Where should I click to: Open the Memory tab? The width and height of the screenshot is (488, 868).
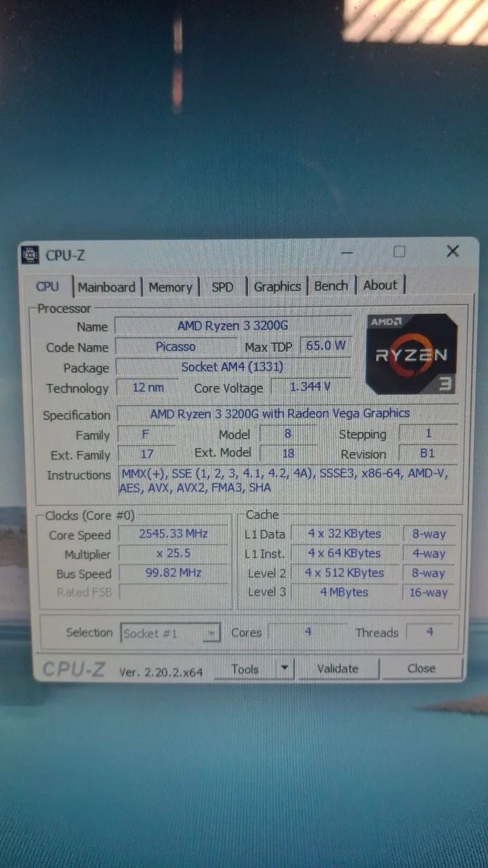pyautogui.click(x=170, y=287)
